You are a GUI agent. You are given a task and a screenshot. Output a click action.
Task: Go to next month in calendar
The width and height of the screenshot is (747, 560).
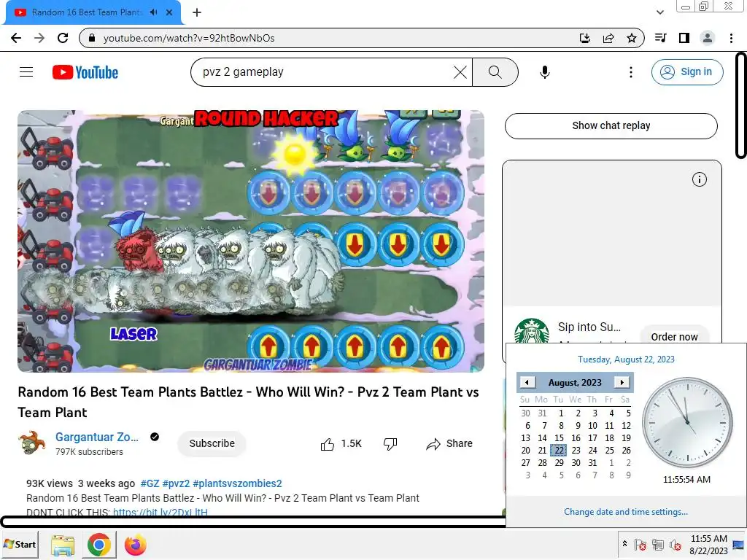(x=622, y=382)
